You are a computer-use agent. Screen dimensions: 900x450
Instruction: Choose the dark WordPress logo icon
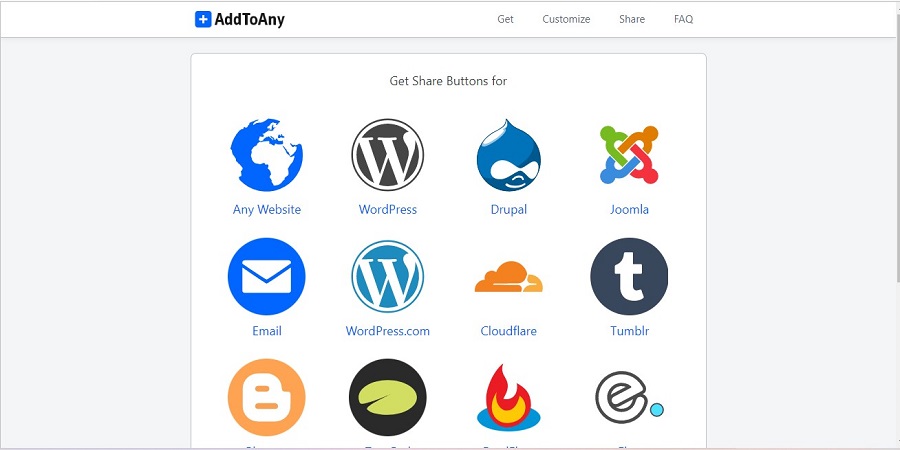point(387,155)
